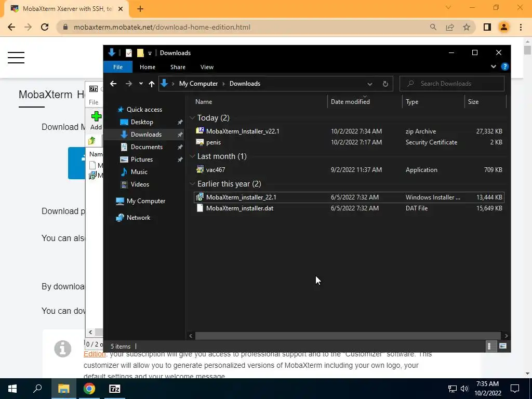Reload the MobaXterm page in Chrome
This screenshot has height=399, width=532.
(45, 27)
